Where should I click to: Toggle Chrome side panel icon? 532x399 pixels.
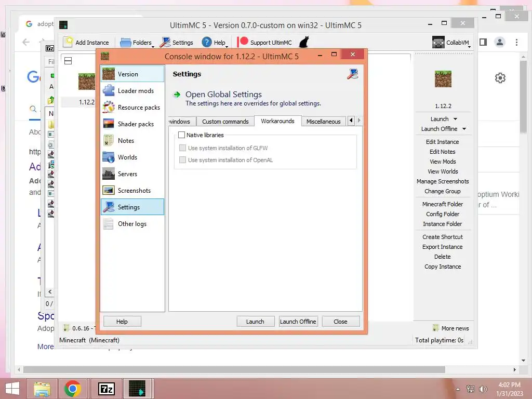[x=483, y=42]
